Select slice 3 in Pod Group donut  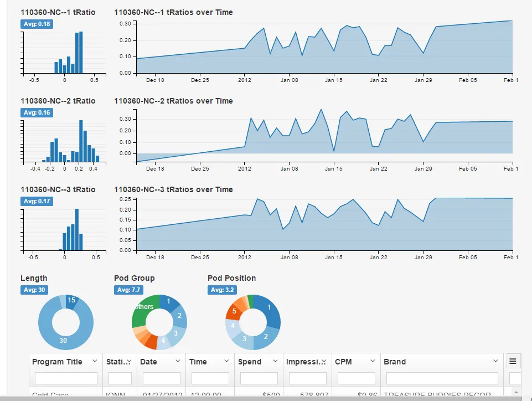[175, 333]
